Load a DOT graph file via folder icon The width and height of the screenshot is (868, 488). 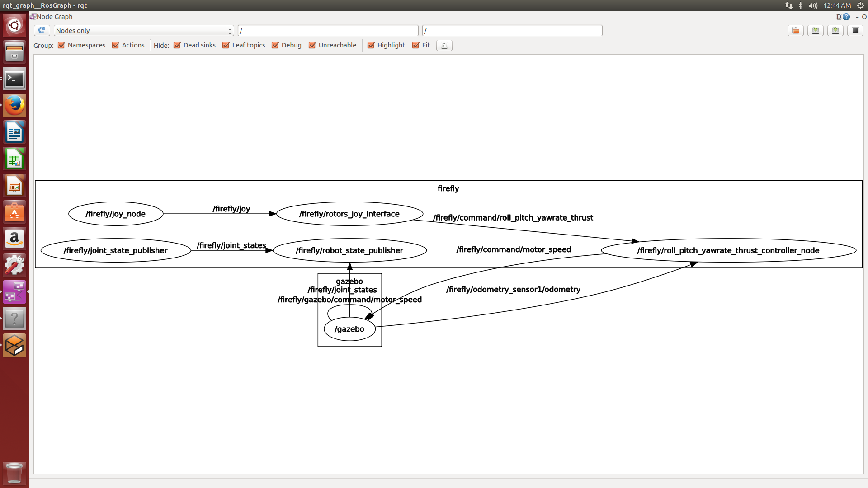coord(796,30)
